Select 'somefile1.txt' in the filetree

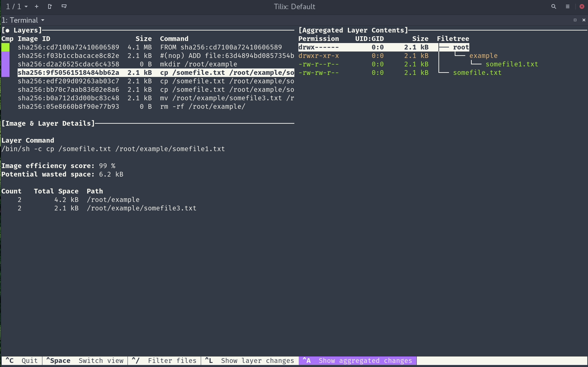511,64
